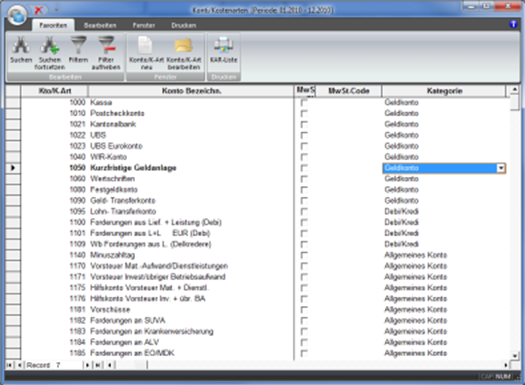Click the Filter aufheben icon
Viewport: 525px width, 385px height.
point(106,45)
